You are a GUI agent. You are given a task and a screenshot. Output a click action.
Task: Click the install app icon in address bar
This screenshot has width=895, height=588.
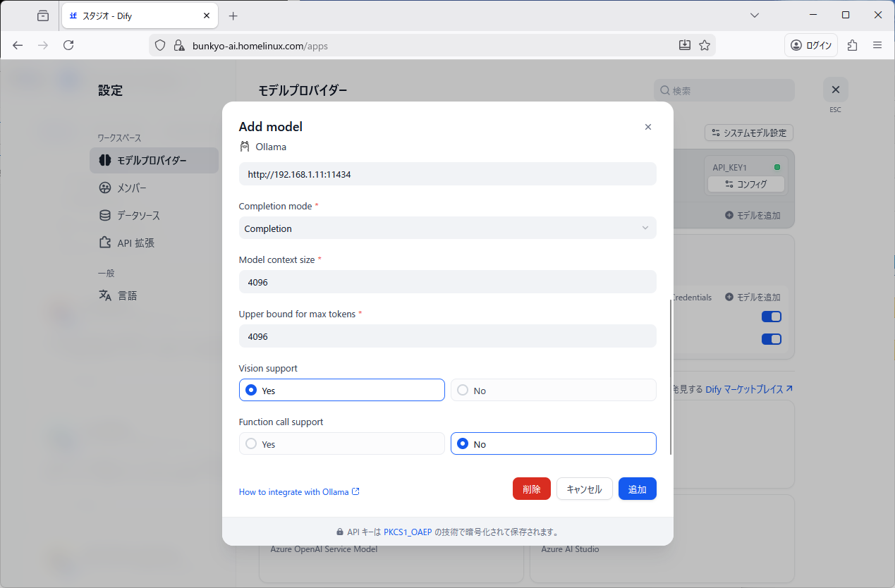click(684, 45)
